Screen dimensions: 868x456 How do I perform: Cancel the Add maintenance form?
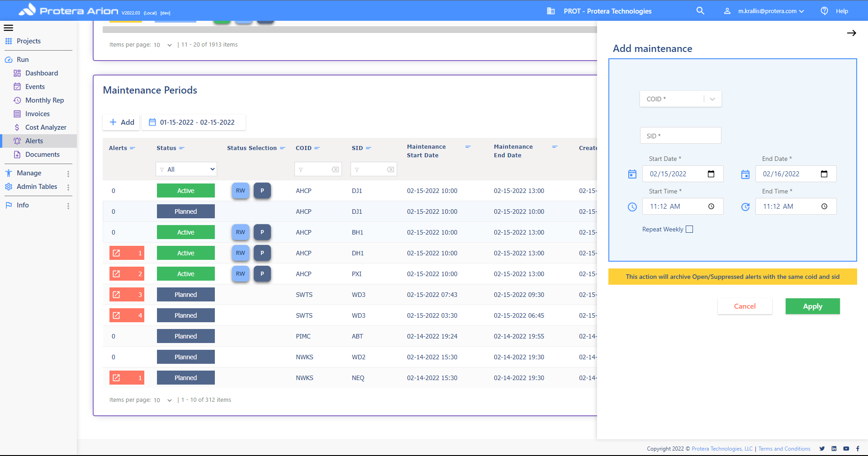745,306
